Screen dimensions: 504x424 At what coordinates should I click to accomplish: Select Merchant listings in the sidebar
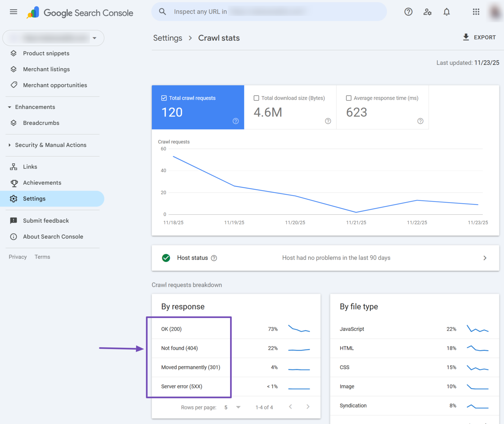[x=46, y=69]
